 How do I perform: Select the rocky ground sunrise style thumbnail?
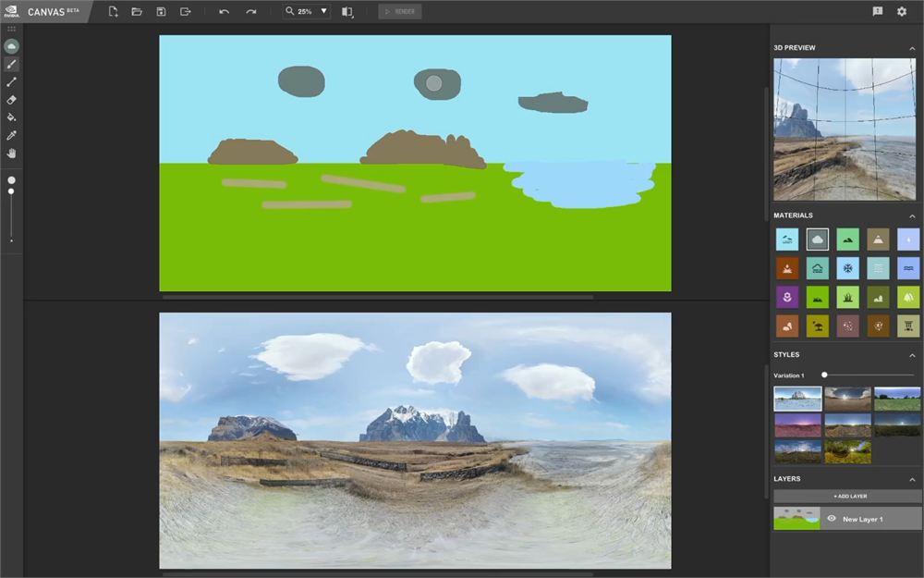(x=847, y=425)
